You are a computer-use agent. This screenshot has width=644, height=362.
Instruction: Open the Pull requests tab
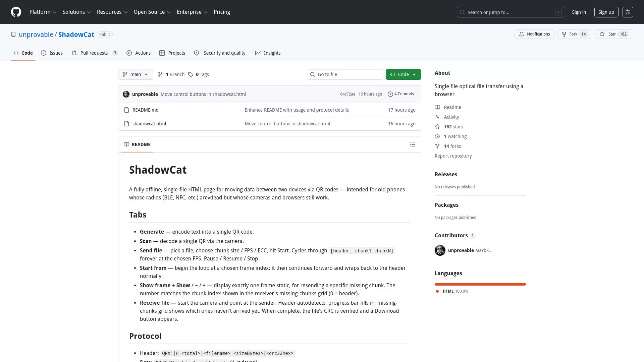click(x=95, y=53)
